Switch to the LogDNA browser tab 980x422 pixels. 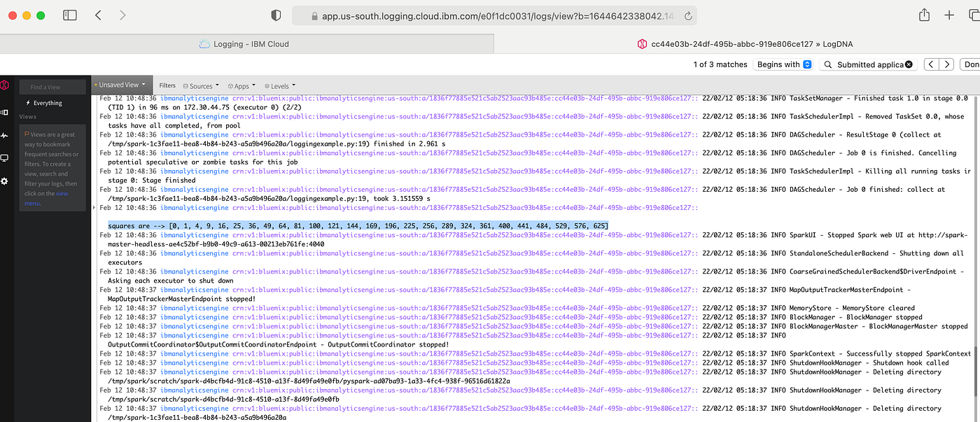(736, 43)
